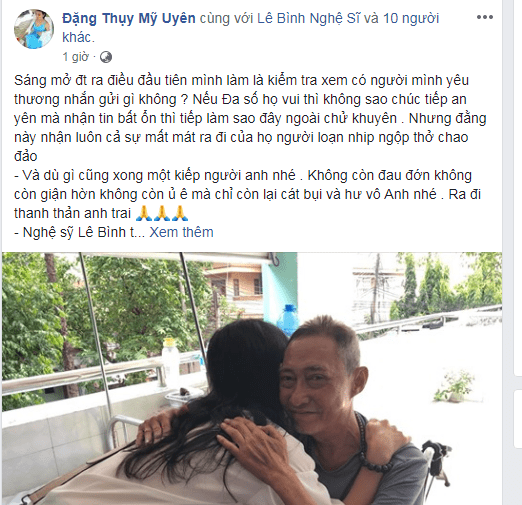Open Đặng Thụy Mỹ Uyên's profile picture
Viewport: 522px width, 505px height.
[x=33, y=29]
